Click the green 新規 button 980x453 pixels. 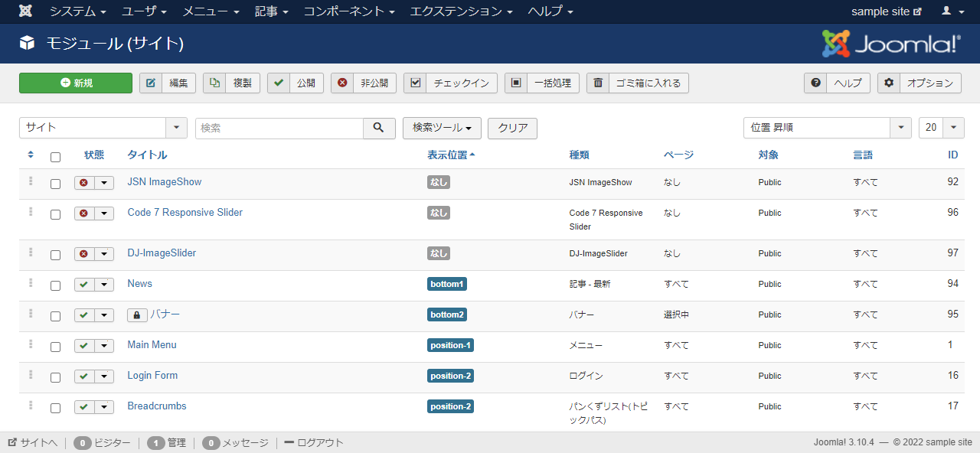[x=76, y=83]
